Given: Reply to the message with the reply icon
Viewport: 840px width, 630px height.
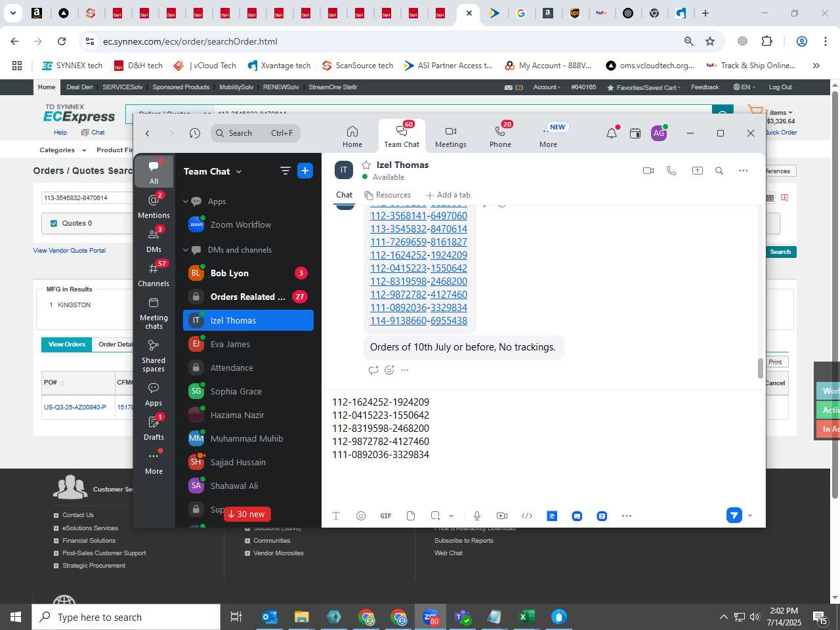Looking at the screenshot, I should (x=373, y=370).
